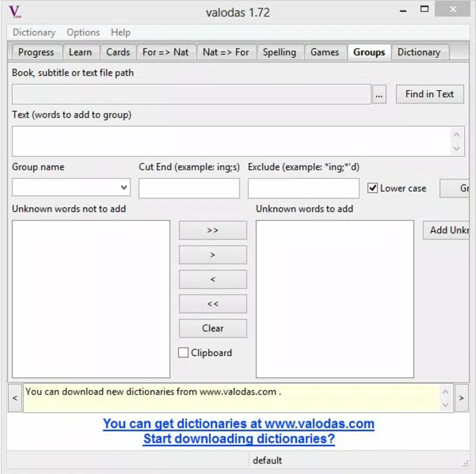This screenshot has width=476, height=474.
Task: Click the Add Unknown button
Action: pos(446,230)
